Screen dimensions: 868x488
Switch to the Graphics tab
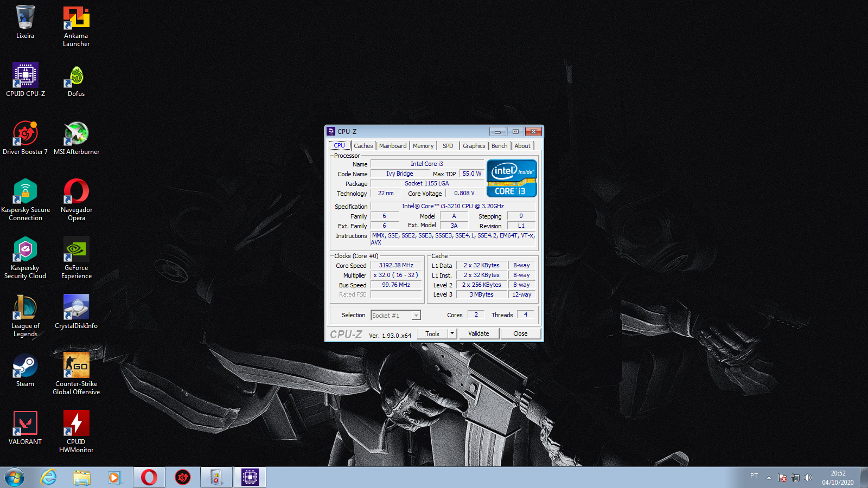pyautogui.click(x=474, y=146)
